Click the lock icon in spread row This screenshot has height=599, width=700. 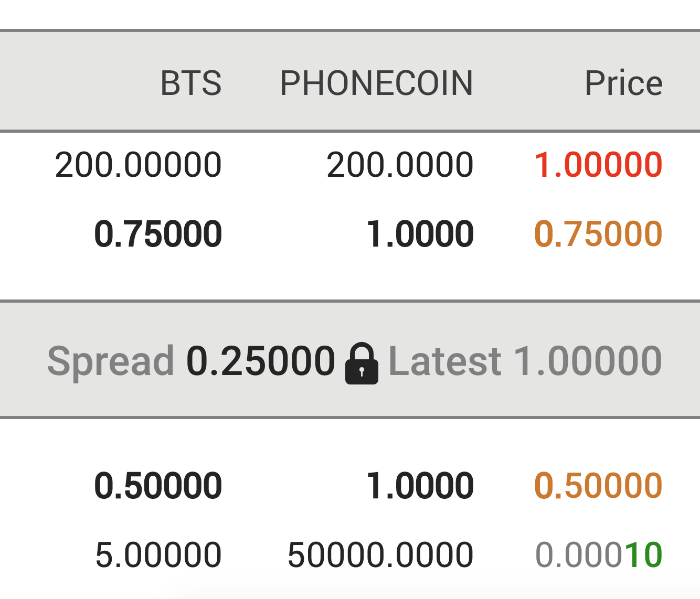point(362,363)
